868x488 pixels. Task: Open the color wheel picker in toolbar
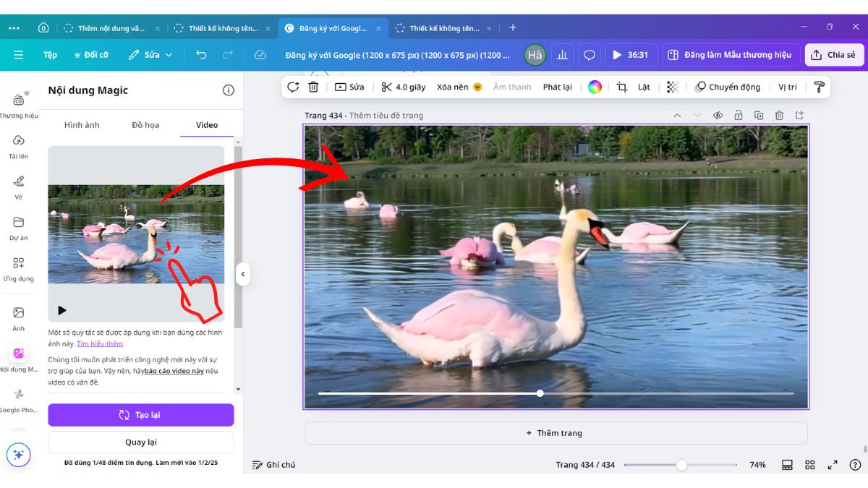(x=595, y=87)
